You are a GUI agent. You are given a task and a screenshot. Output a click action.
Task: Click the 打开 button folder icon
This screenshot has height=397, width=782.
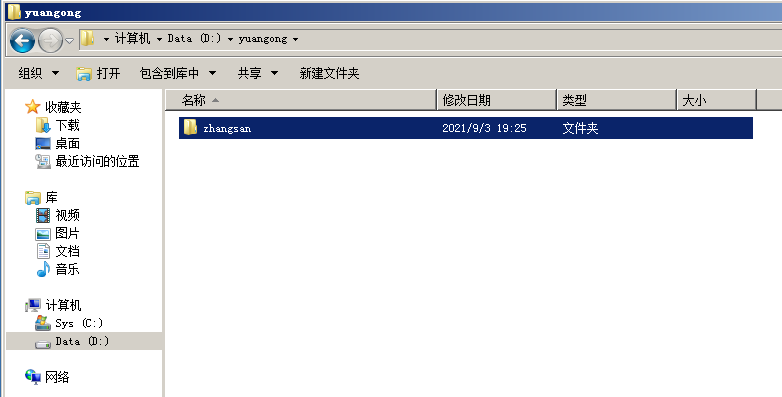click(x=84, y=74)
